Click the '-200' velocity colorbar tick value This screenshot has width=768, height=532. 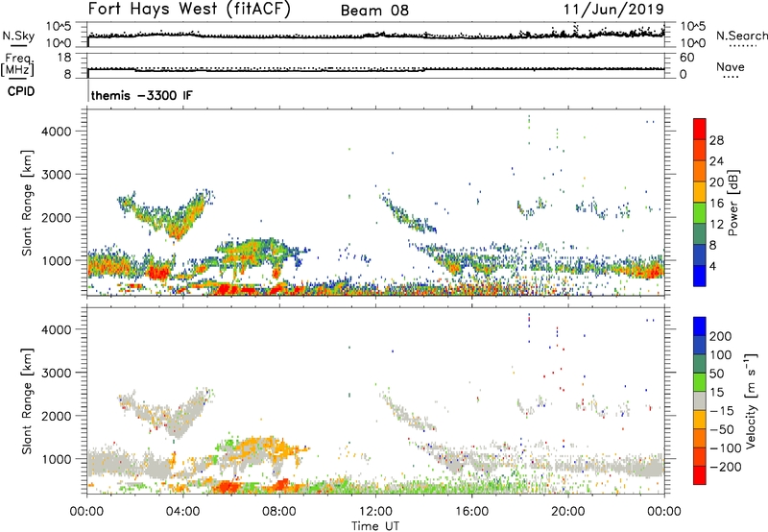click(x=724, y=467)
